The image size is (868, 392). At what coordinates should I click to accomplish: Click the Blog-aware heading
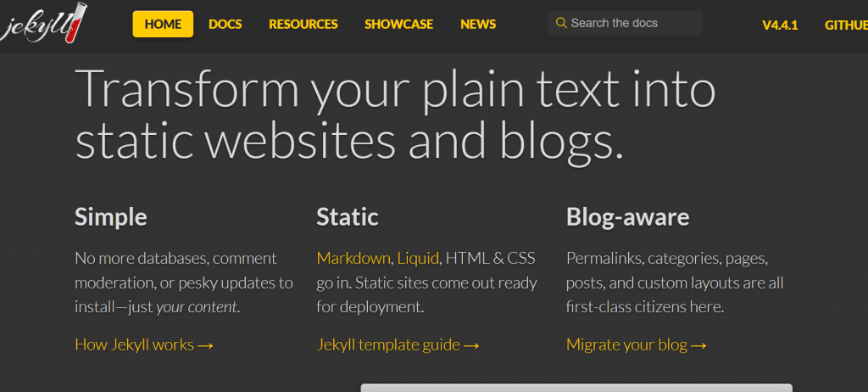coord(628,217)
